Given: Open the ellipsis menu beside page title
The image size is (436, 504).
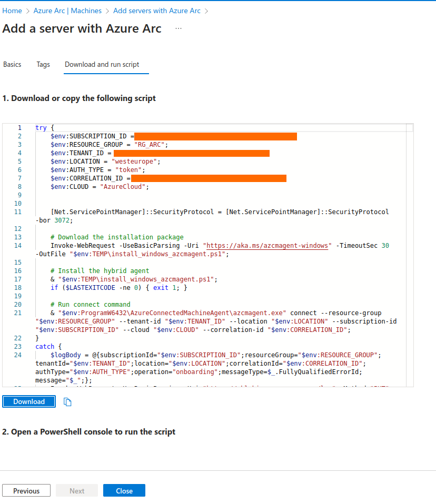Looking at the screenshot, I should click(x=179, y=28).
